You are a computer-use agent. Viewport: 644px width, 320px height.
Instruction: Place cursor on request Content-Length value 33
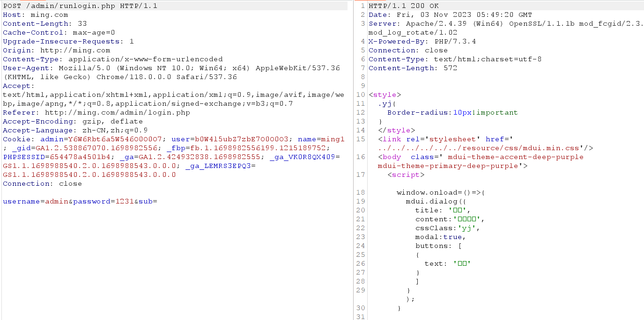tap(82, 24)
